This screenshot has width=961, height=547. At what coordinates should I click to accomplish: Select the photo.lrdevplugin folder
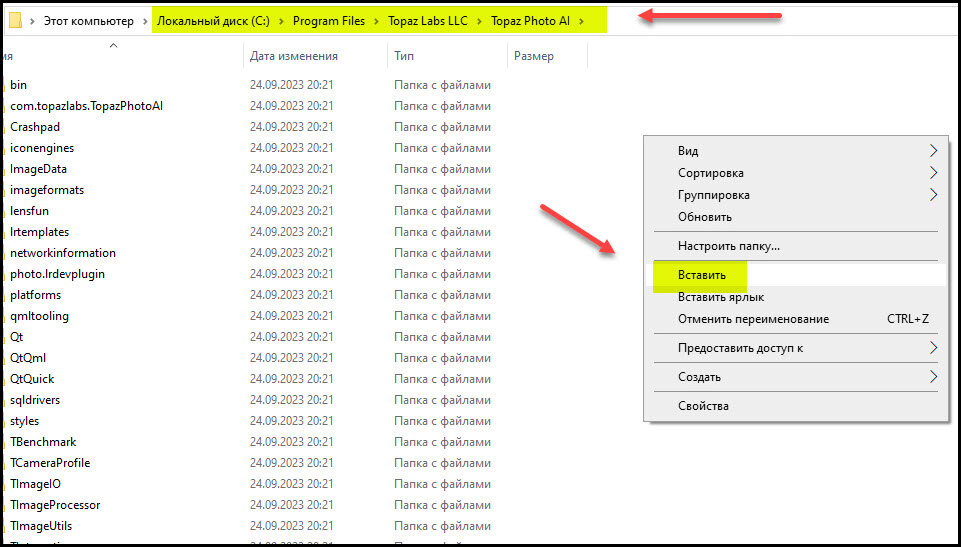pyautogui.click(x=57, y=274)
